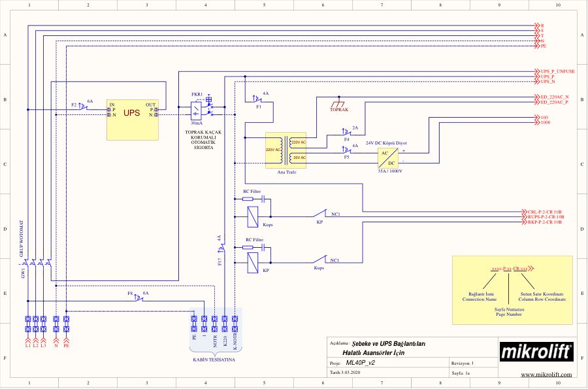This screenshot has width=588, height=389.
Task: Click the KP relay coil symbol
Action: coord(253,263)
